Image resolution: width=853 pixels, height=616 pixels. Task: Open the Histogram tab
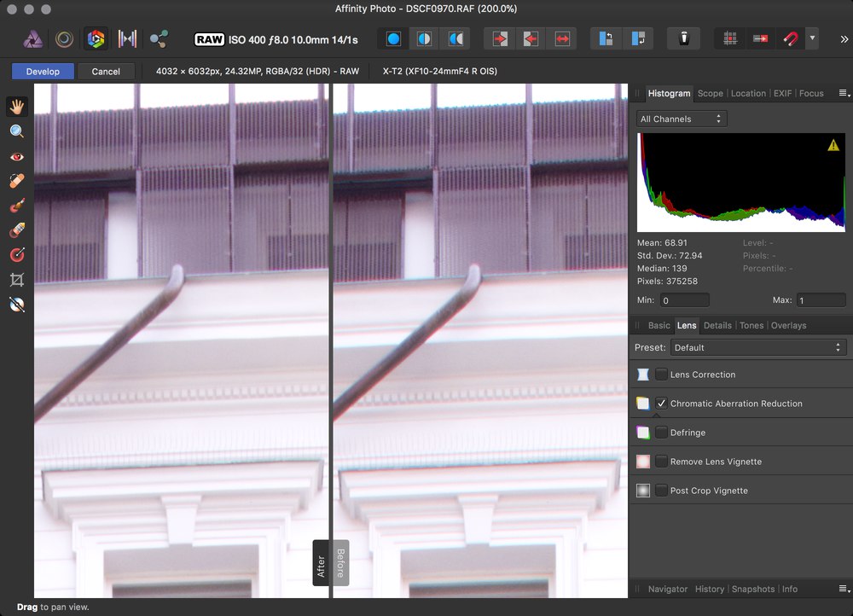click(x=669, y=93)
